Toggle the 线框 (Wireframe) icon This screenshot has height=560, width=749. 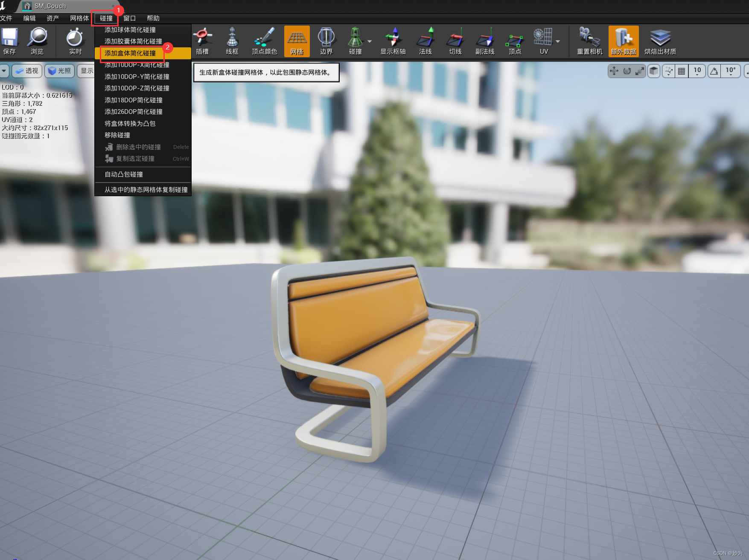coord(232,41)
